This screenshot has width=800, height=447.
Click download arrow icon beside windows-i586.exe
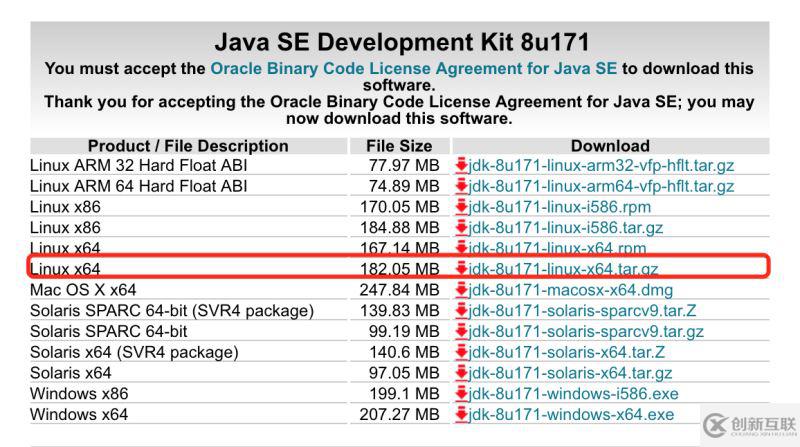coord(461,394)
